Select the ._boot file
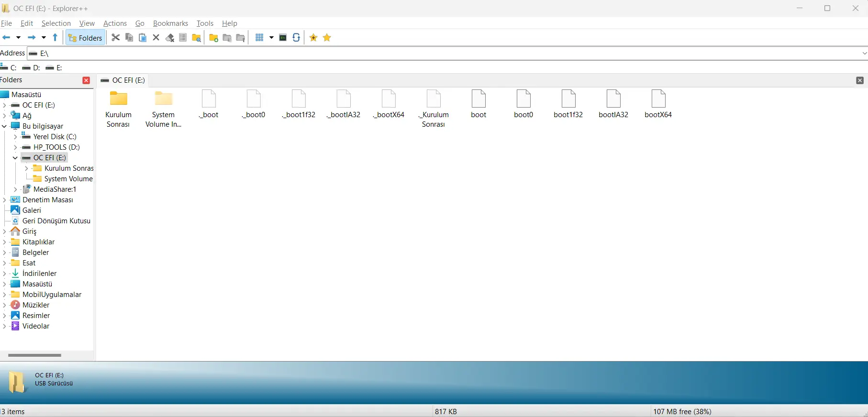Screen dimensions: 868x417 click(x=209, y=104)
